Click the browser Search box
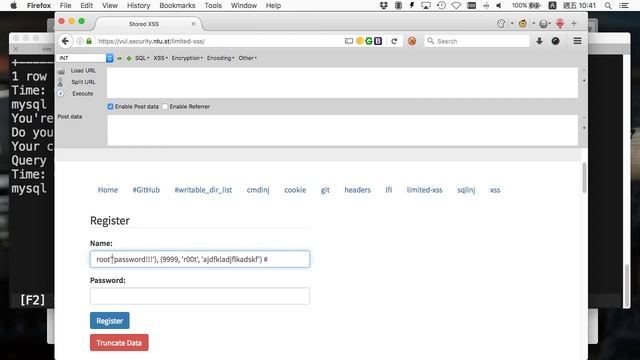This screenshot has height=360, width=640. click(x=477, y=41)
